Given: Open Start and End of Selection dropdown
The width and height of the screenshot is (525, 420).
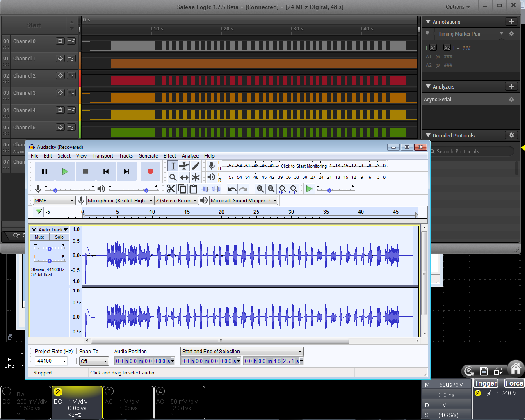Looking at the screenshot, I should coord(242,352).
